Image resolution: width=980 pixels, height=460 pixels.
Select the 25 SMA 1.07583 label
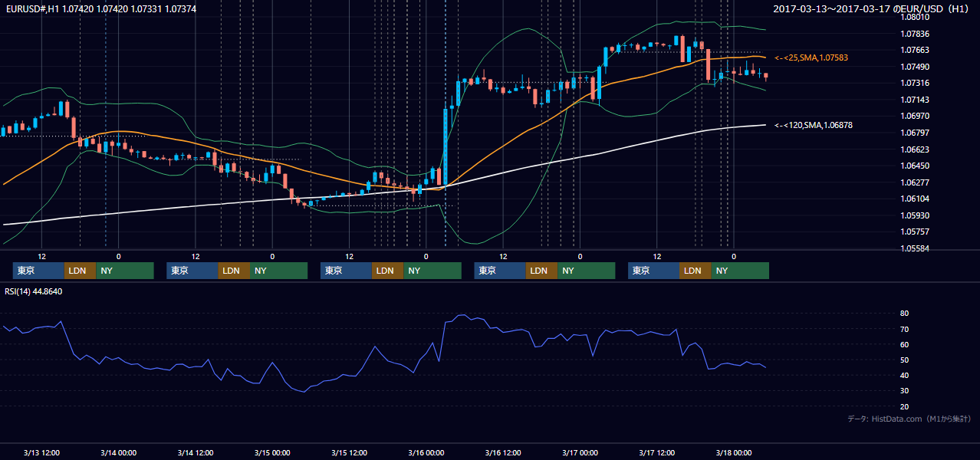pyautogui.click(x=811, y=58)
